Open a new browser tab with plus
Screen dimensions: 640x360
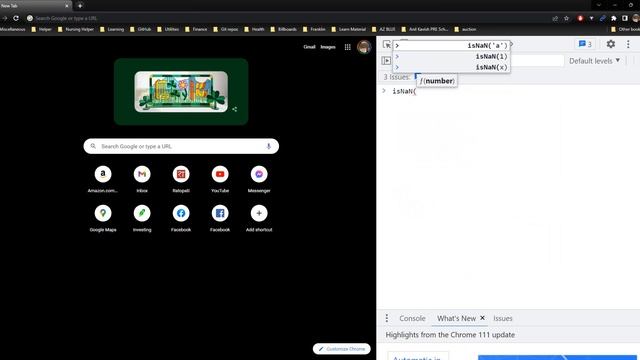coord(80,6)
